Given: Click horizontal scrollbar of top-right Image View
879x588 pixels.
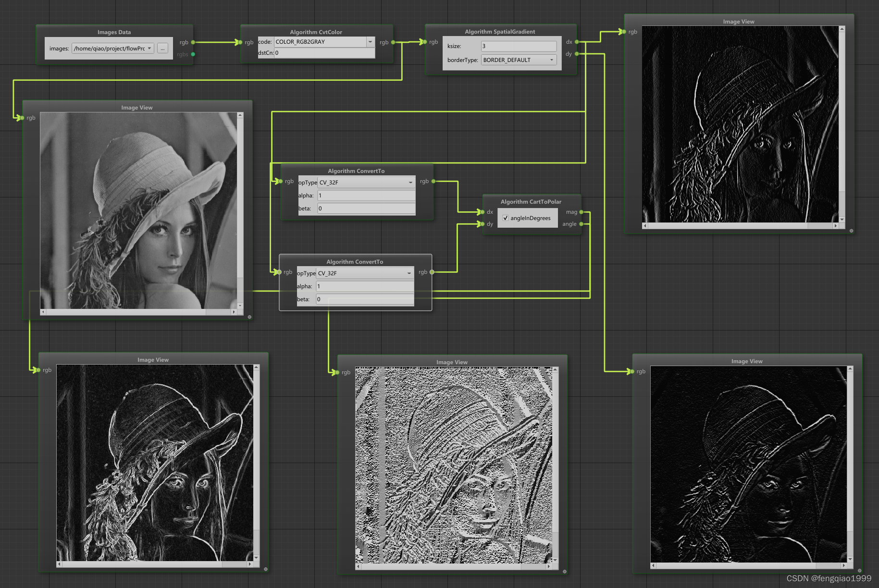Looking at the screenshot, I should click(x=740, y=225).
